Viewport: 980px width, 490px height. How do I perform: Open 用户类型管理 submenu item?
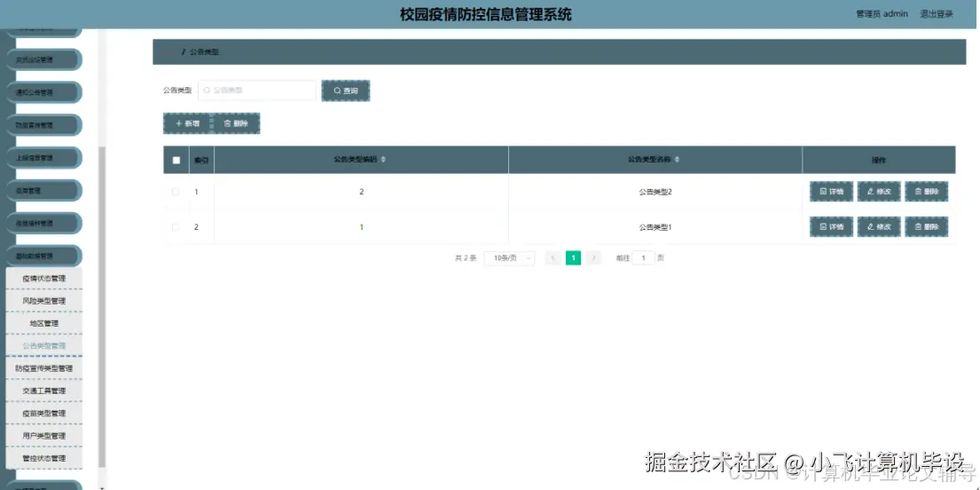[x=43, y=436]
